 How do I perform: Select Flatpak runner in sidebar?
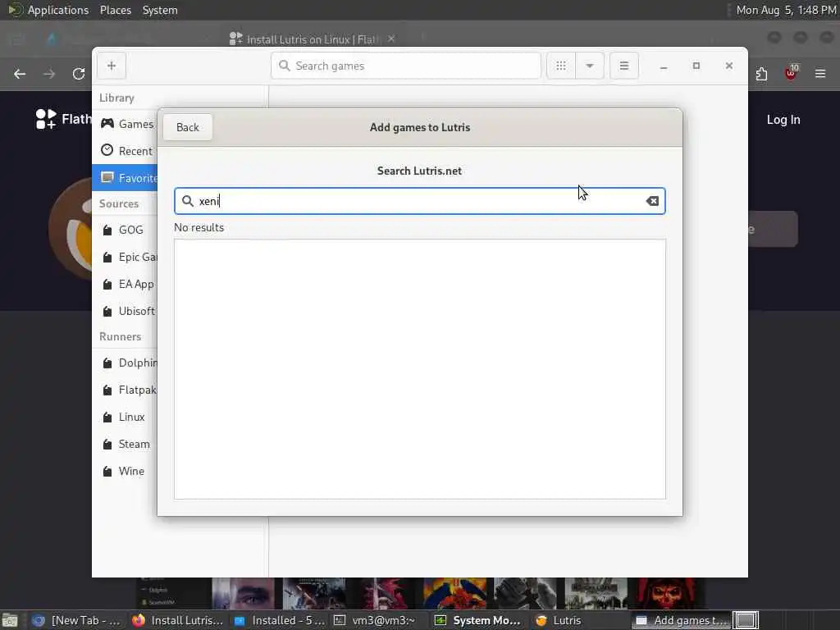[126, 390]
